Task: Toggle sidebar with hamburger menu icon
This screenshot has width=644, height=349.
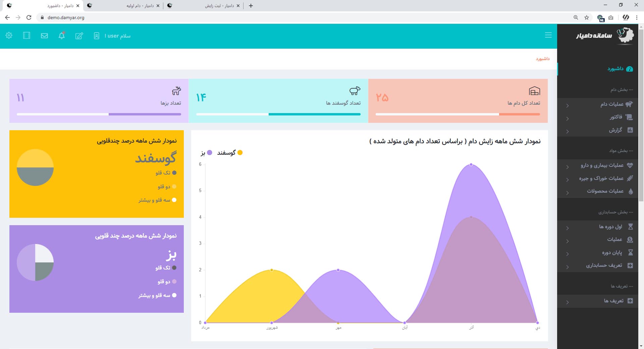Action: click(x=548, y=35)
